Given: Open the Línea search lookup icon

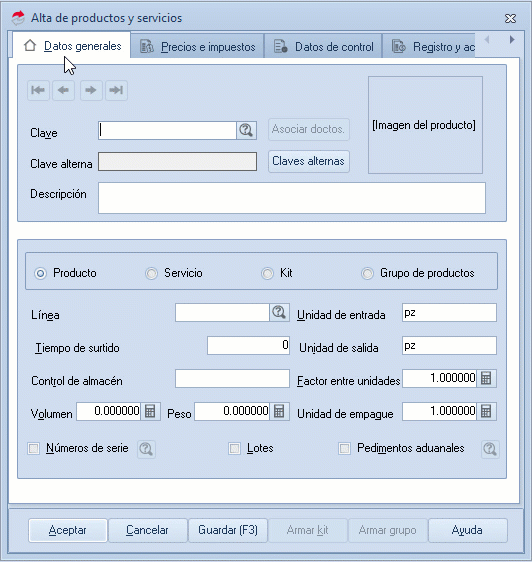Looking at the screenshot, I should pos(279,313).
